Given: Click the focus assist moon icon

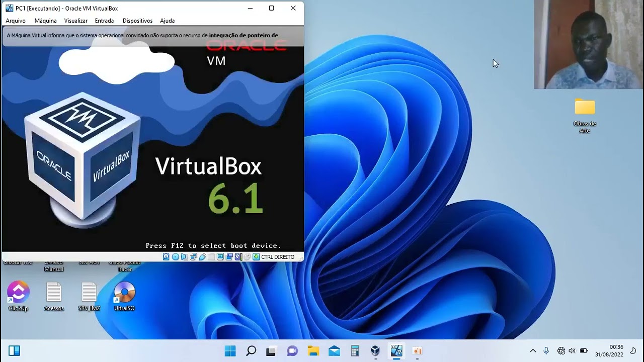Looking at the screenshot, I should [633, 350].
